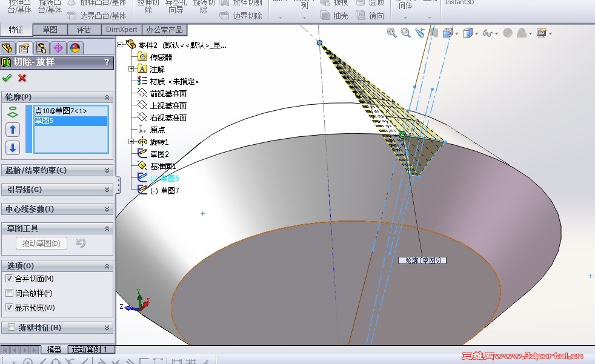Click Zoom to Fit in view toolbar
The image size is (595, 364).
click(391, 33)
